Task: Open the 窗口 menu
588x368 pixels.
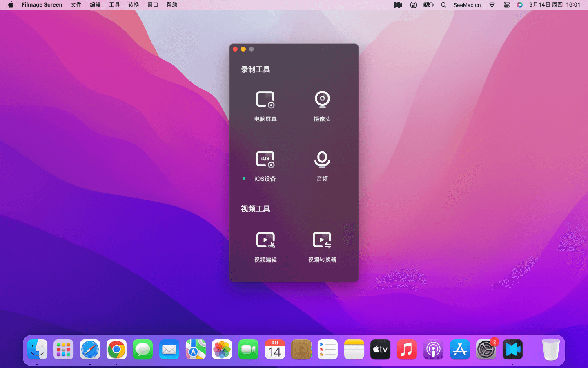Action: coord(153,5)
